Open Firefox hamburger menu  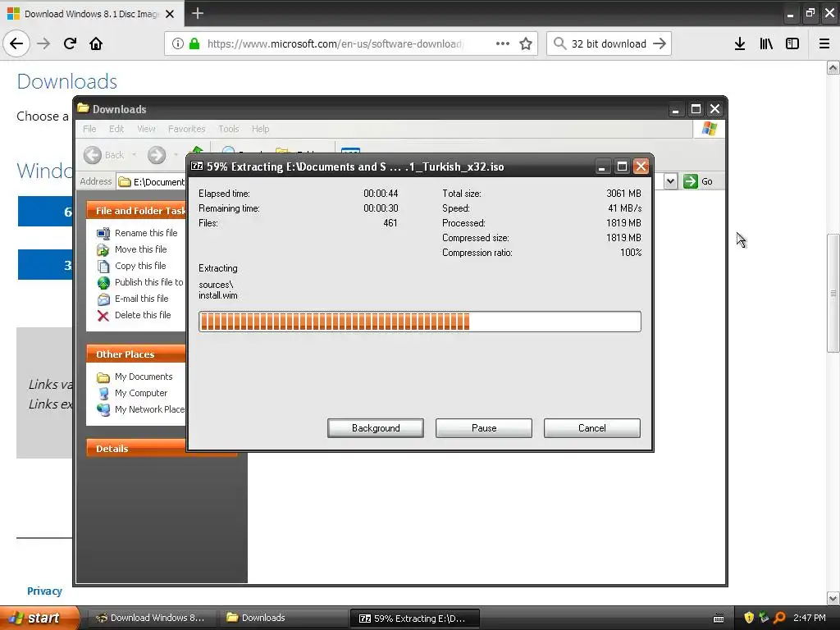824,43
